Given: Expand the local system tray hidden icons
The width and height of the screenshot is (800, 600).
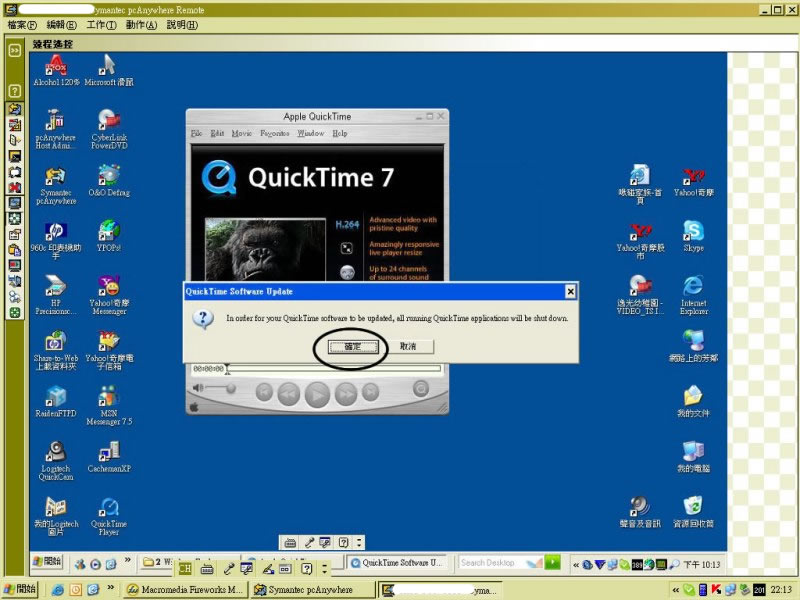Looking at the screenshot, I should pyautogui.click(x=676, y=590).
